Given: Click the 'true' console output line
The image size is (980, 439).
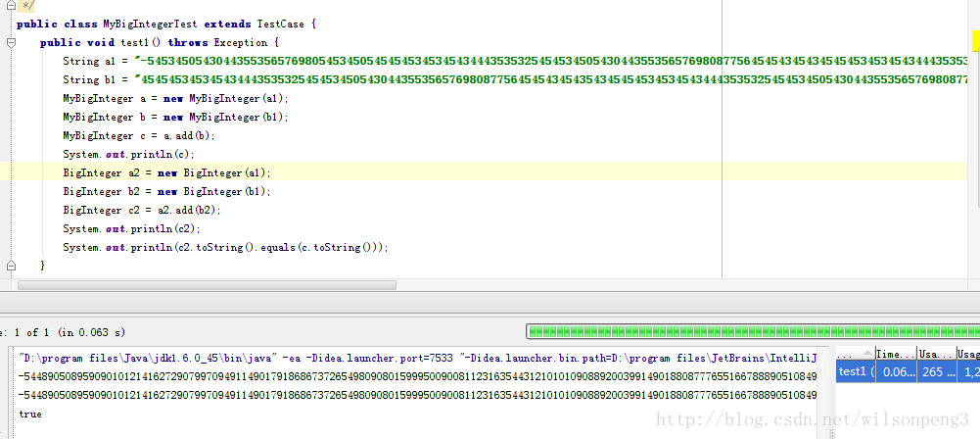Looking at the screenshot, I should point(30,414).
